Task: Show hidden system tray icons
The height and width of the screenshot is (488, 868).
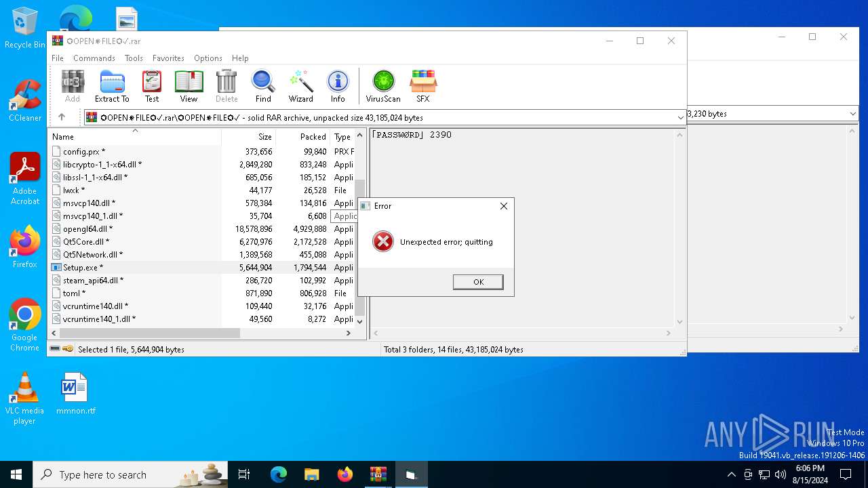Action: point(731,474)
